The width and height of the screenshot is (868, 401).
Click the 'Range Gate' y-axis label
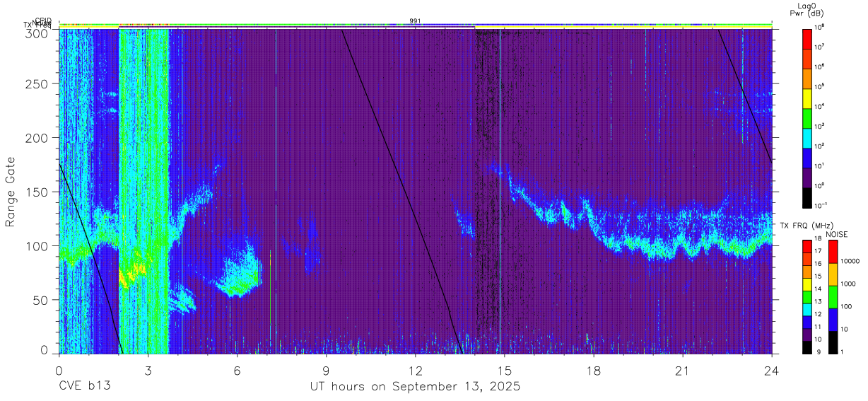tap(11, 191)
